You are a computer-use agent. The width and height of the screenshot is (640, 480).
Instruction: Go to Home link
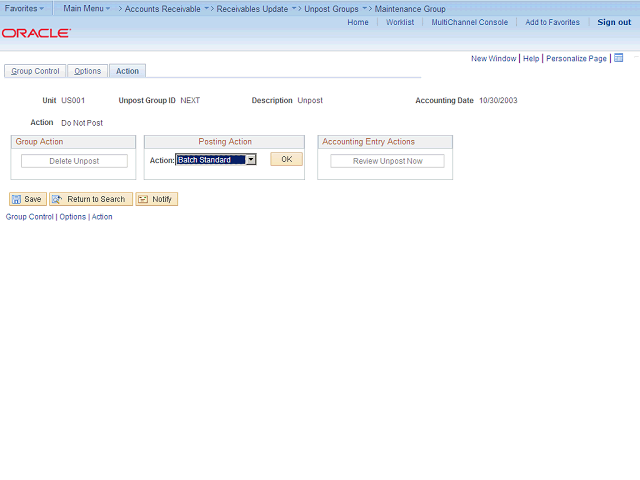(358, 22)
